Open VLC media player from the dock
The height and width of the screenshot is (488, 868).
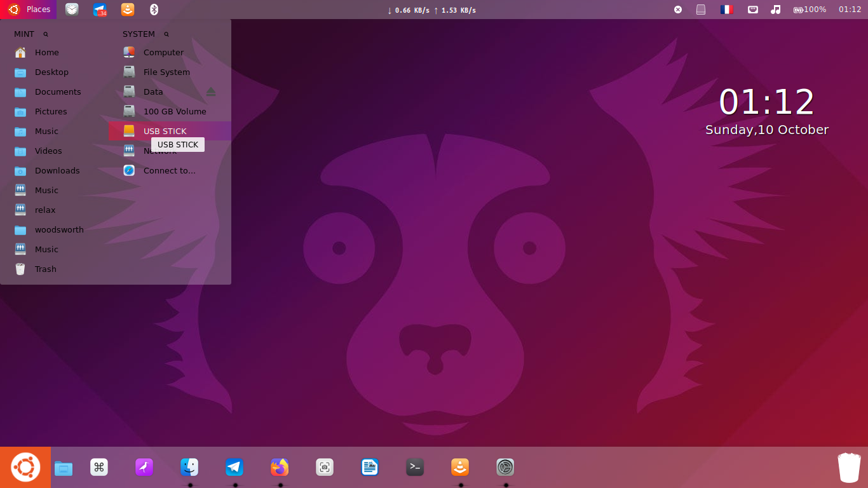(x=460, y=468)
